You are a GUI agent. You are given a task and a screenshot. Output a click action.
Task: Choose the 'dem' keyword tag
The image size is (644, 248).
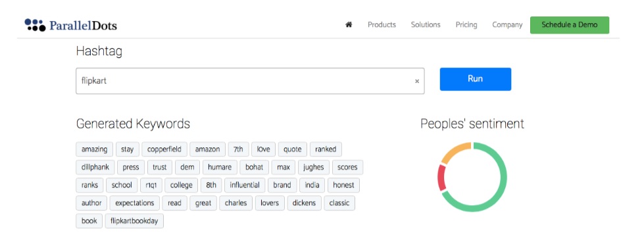187,167
